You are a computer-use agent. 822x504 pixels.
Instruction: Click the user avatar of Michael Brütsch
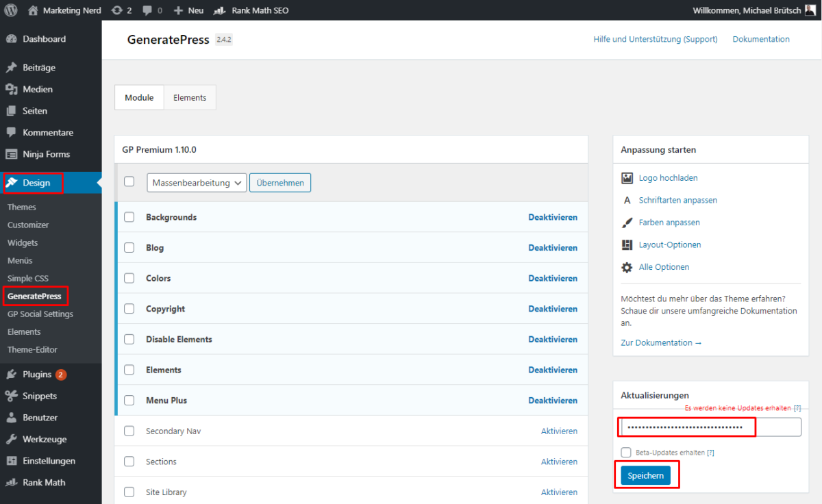(810, 10)
